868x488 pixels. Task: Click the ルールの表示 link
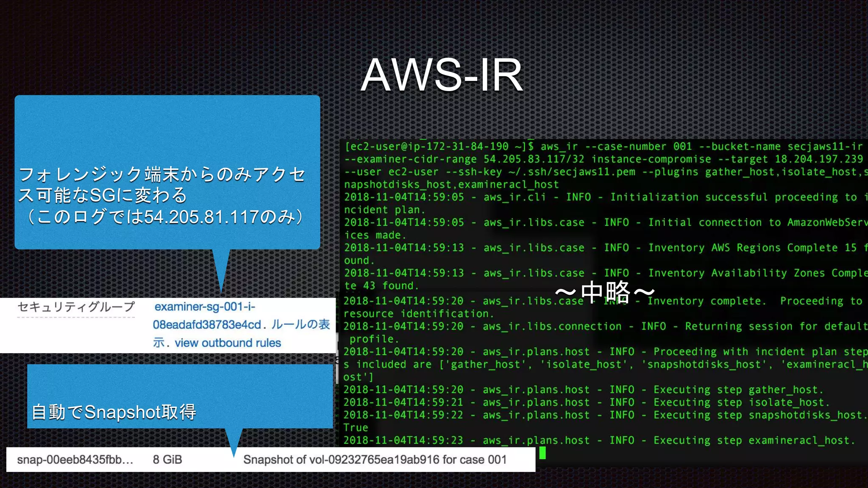point(300,324)
